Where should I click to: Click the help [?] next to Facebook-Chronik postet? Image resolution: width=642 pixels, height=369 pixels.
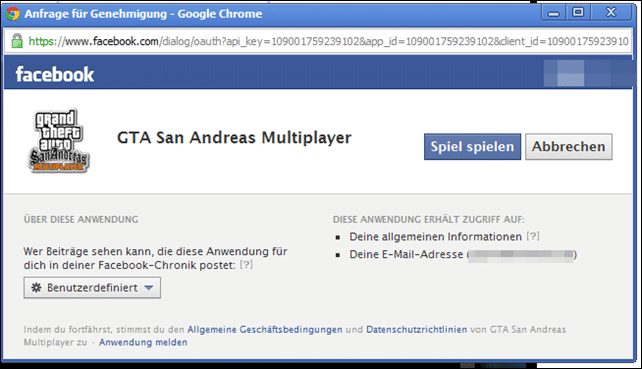246,265
